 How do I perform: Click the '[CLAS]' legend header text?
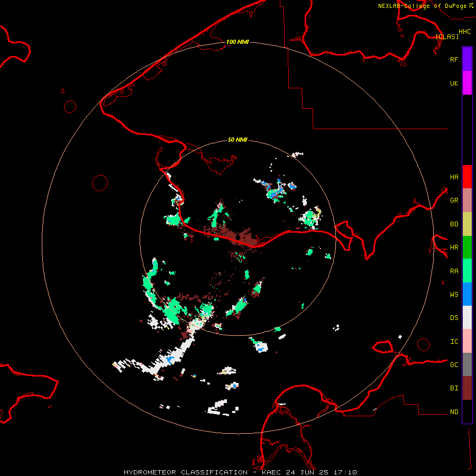(447, 36)
